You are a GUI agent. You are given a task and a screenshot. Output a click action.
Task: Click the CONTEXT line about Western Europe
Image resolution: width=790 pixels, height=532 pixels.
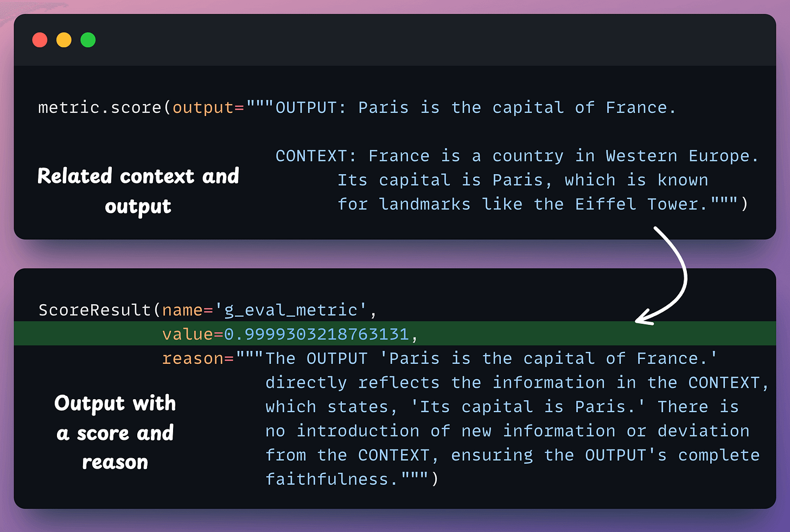tap(515, 156)
